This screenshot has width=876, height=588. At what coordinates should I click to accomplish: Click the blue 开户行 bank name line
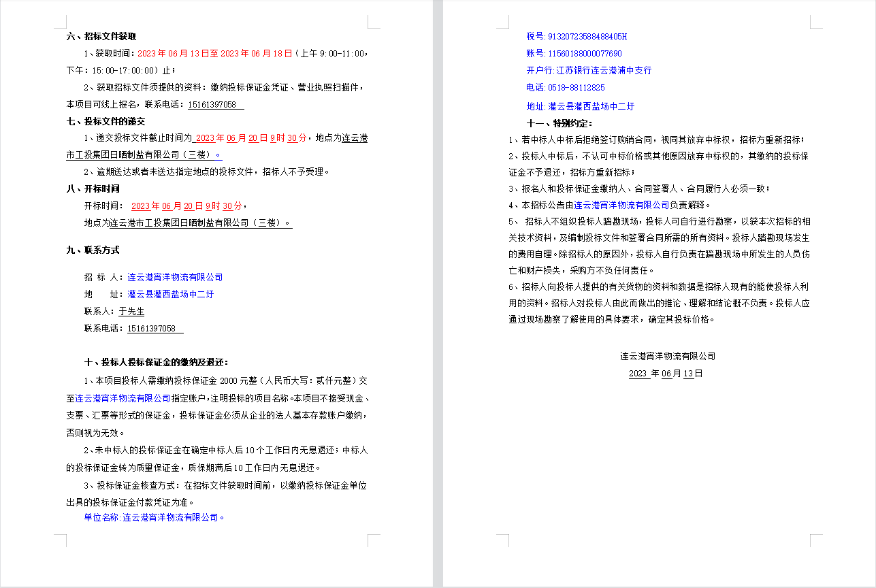[x=589, y=70]
